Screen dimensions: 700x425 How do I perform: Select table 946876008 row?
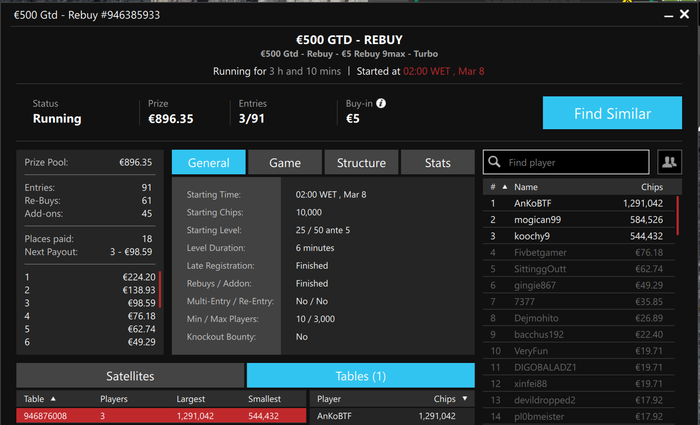(161, 416)
